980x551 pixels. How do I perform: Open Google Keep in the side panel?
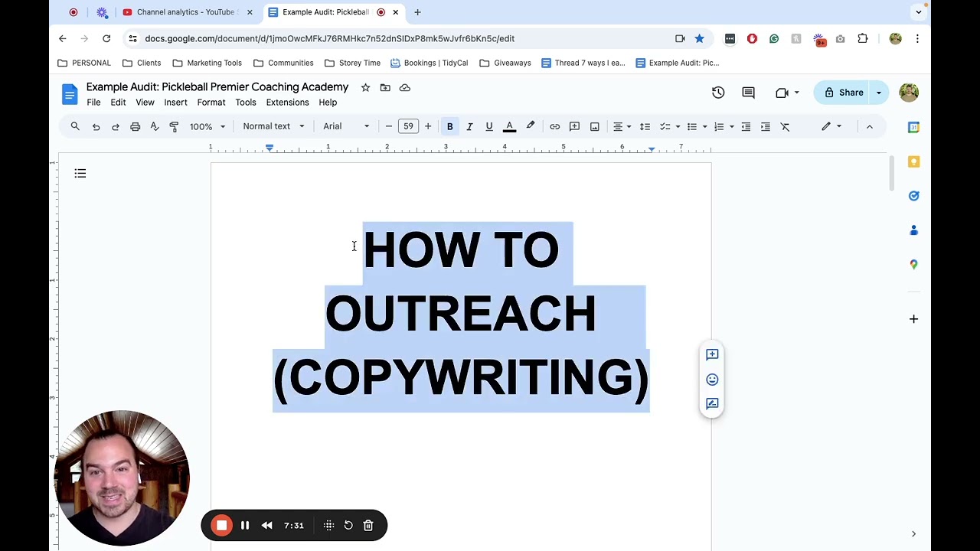913,161
